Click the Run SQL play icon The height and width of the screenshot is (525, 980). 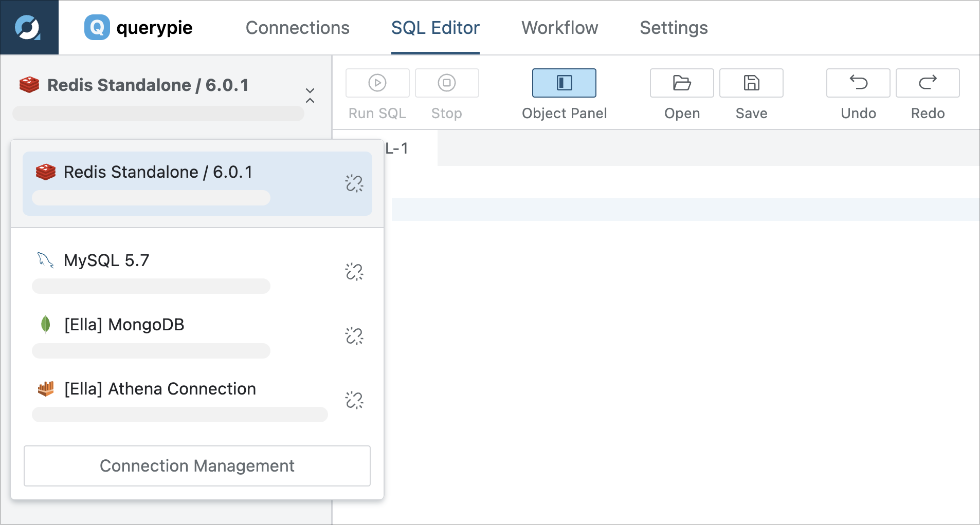pyautogui.click(x=377, y=83)
